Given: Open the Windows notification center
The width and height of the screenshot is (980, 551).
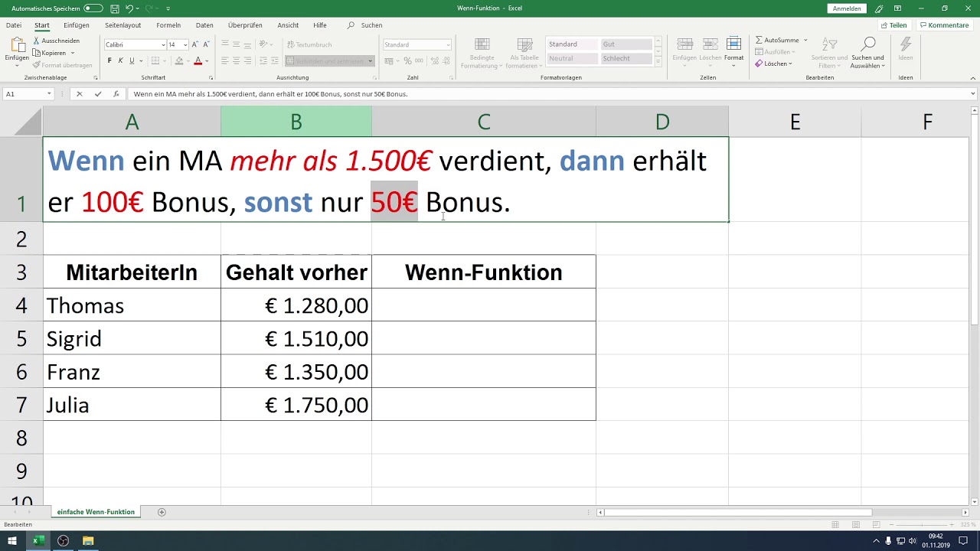Looking at the screenshot, I should 963,540.
